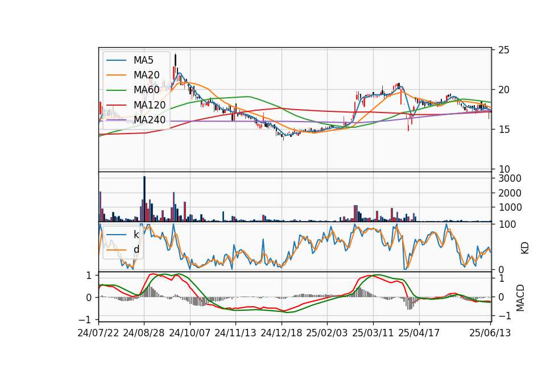Click the 24/12/18 date axis label
Screen dimensions: 546x392
pyautogui.click(x=282, y=333)
